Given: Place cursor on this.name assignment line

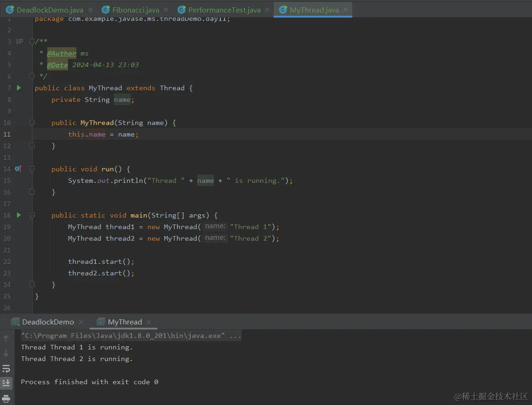Looking at the screenshot, I should 103,134.
